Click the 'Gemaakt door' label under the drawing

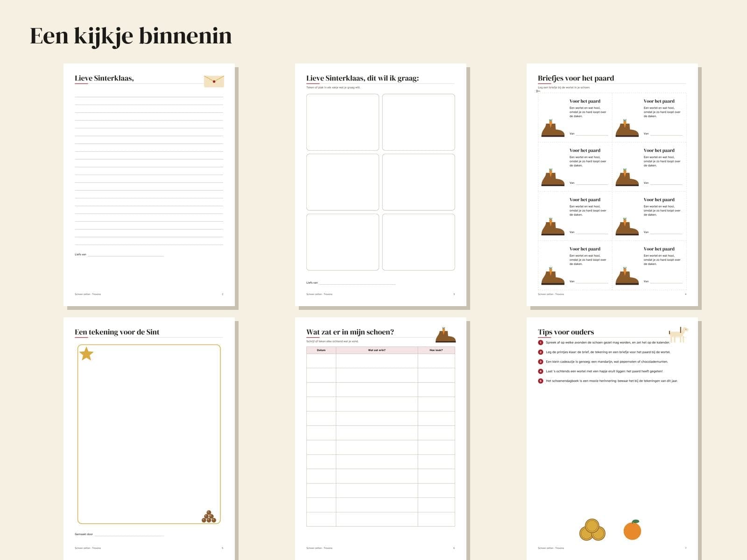[x=84, y=534]
